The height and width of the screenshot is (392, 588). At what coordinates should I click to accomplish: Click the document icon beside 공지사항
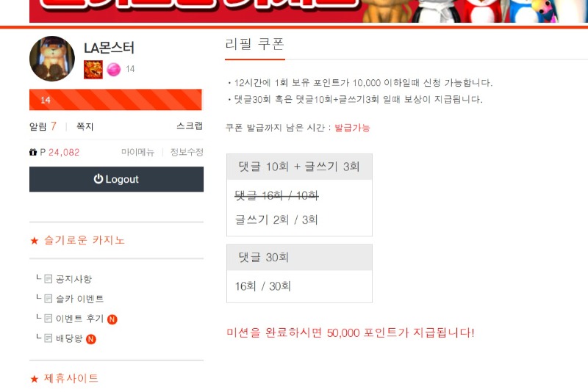pyautogui.click(x=48, y=279)
